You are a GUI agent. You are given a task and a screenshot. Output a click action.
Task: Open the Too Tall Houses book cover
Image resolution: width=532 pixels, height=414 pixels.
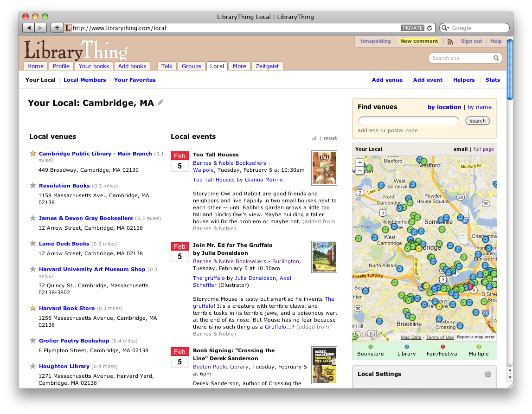point(324,168)
